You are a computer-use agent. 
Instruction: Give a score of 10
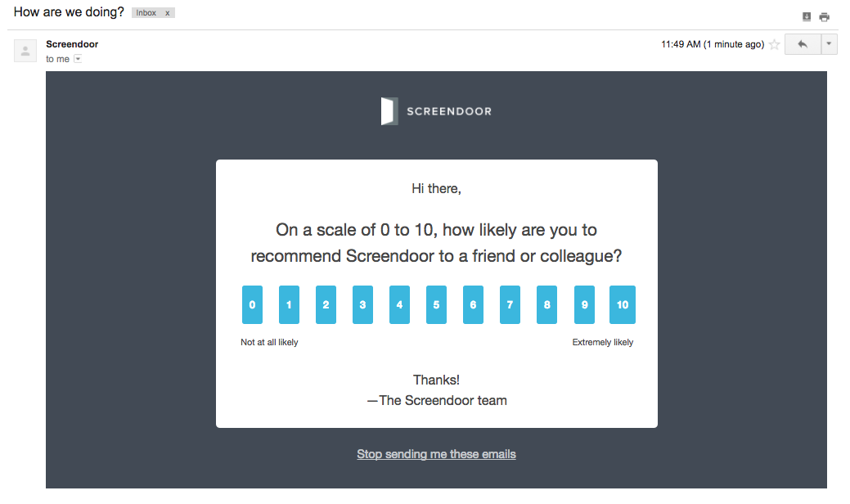tap(623, 305)
